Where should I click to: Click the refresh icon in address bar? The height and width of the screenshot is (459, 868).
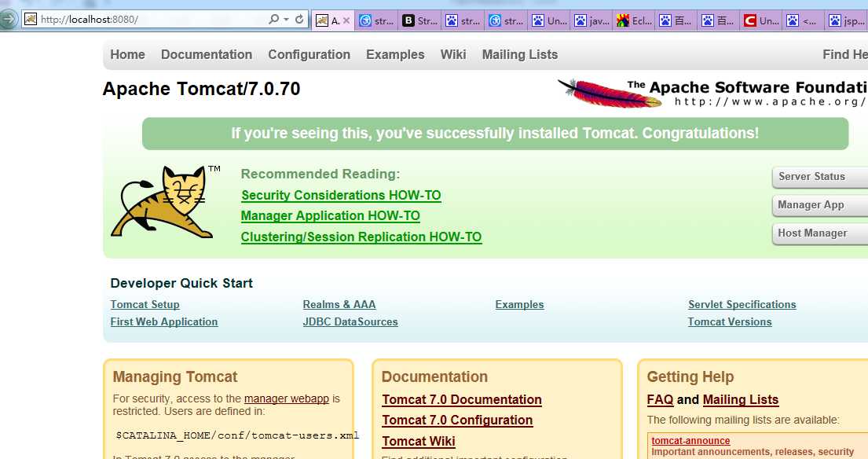[x=299, y=20]
